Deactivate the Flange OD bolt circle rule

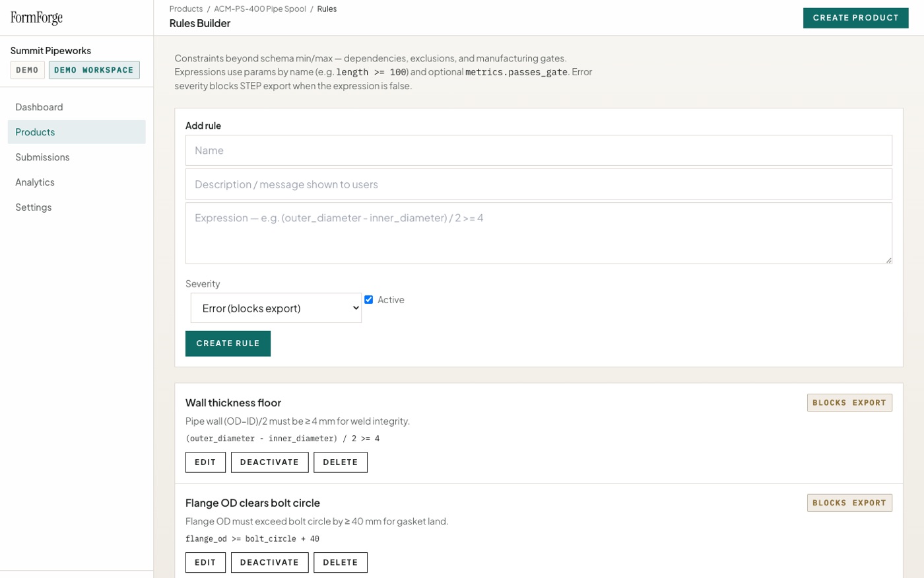[x=269, y=563]
